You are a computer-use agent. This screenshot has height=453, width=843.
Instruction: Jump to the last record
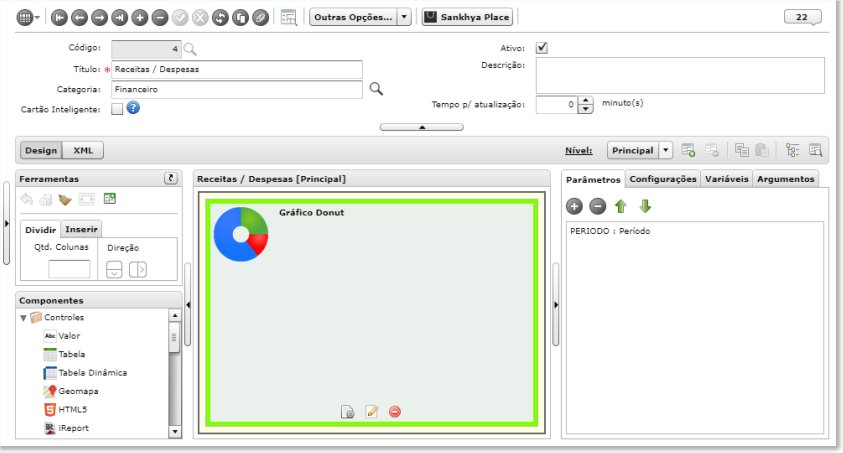coord(119,18)
